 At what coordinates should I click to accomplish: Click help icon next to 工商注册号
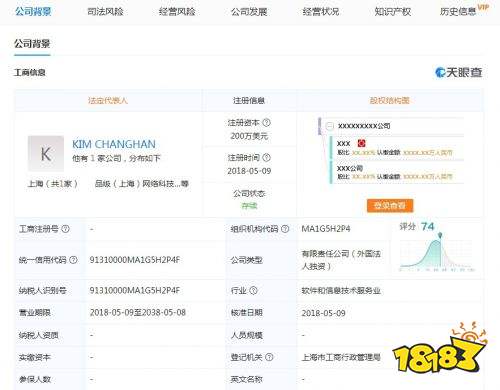66,229
